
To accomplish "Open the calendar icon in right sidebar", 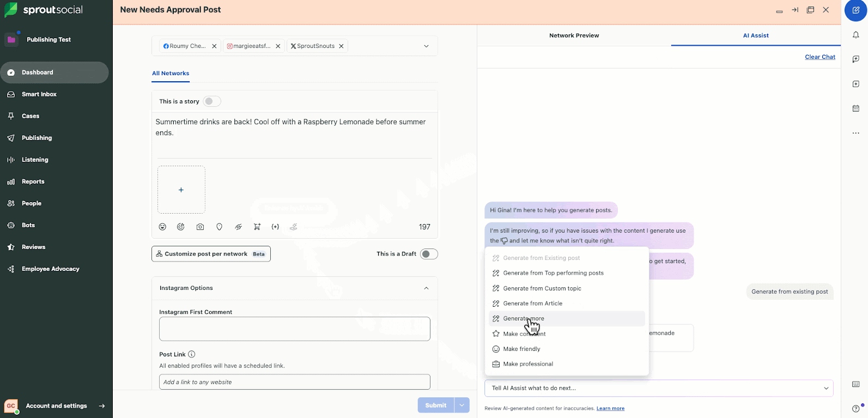I will (x=855, y=108).
